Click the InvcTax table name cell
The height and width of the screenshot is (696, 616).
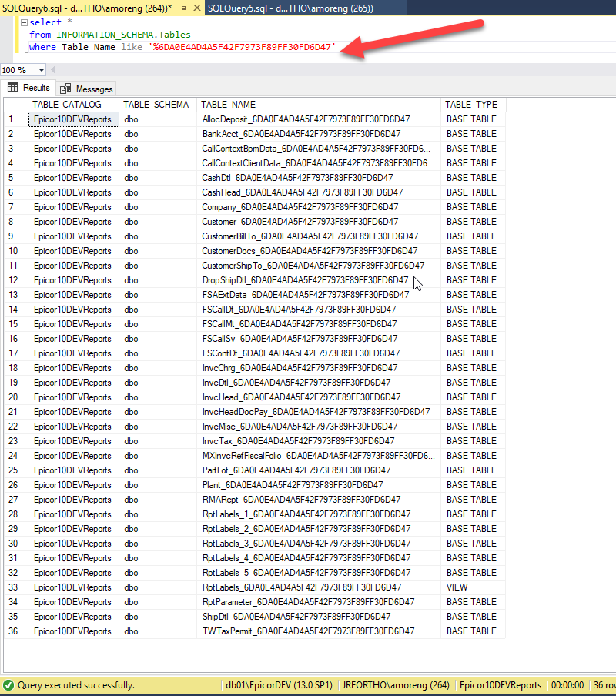[x=319, y=442]
